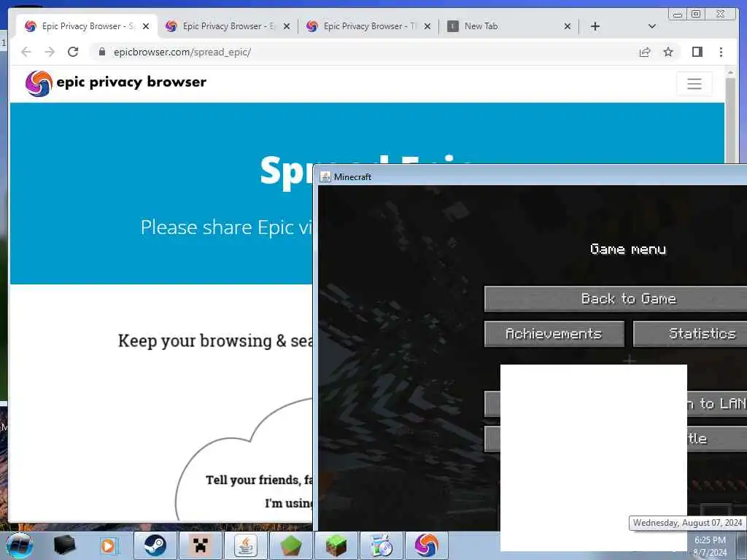747x560 pixels.
Task: Close the second Epic Privacy Browser tab
Action: (x=286, y=26)
